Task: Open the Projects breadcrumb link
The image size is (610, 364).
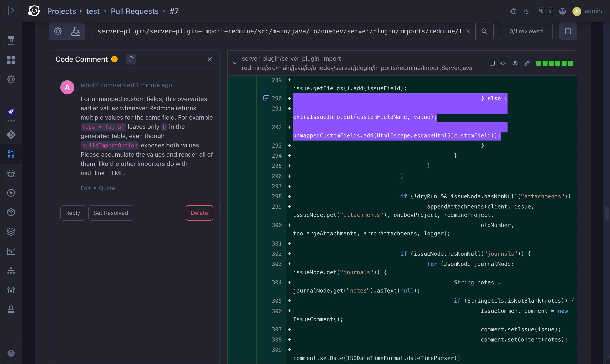Action: (x=61, y=11)
